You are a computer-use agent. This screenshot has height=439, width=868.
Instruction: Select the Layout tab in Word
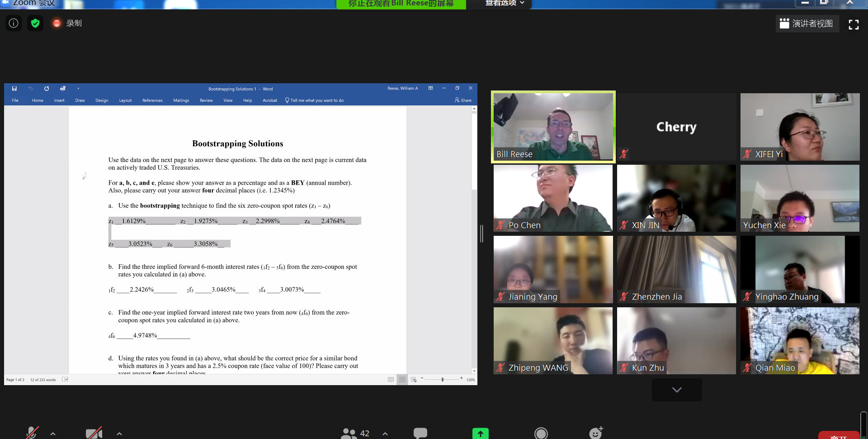pyautogui.click(x=125, y=100)
